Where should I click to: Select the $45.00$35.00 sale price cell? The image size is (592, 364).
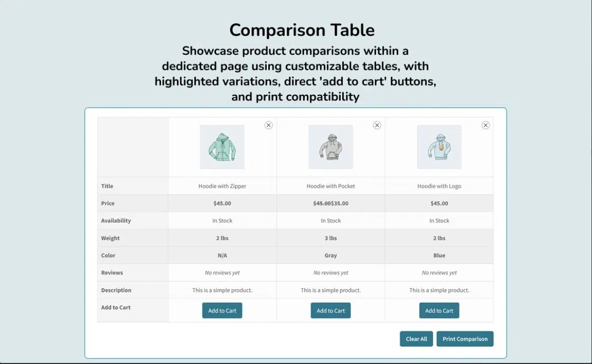coord(331,204)
